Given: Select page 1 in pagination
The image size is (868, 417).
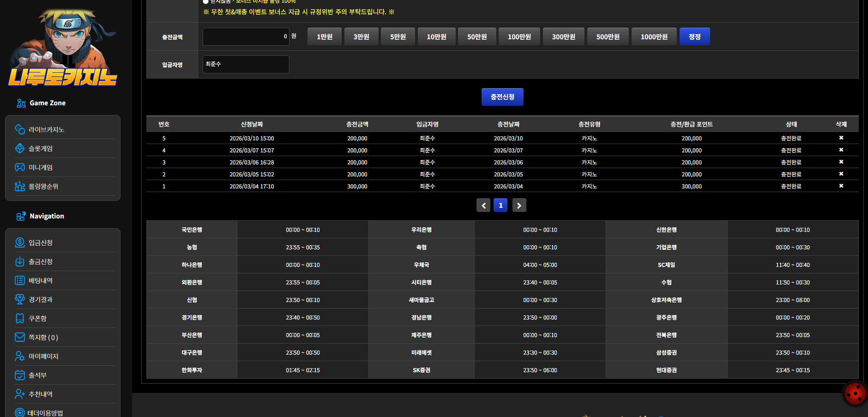Looking at the screenshot, I should tap(500, 205).
